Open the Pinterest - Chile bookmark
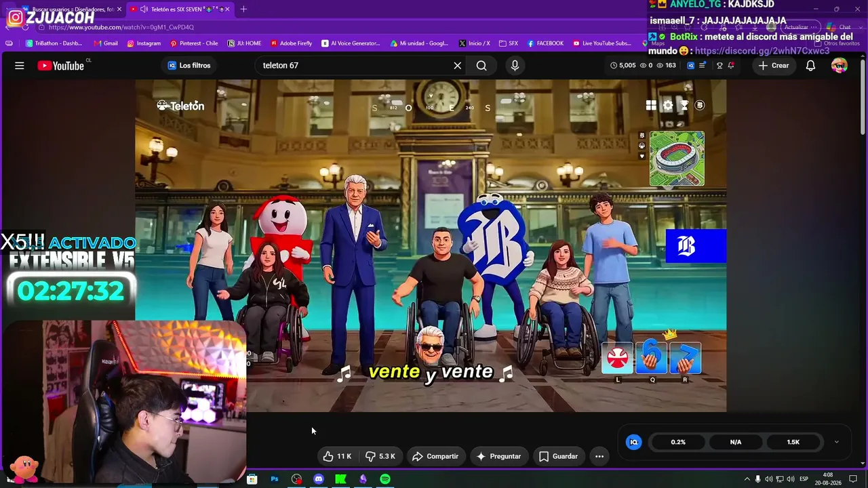868x488 pixels. pos(194,43)
